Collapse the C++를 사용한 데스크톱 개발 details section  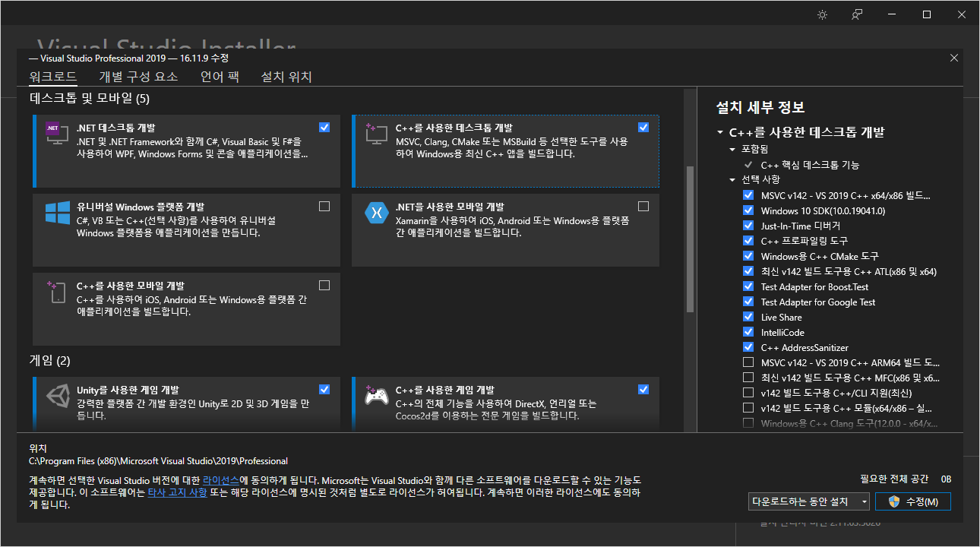pos(719,132)
